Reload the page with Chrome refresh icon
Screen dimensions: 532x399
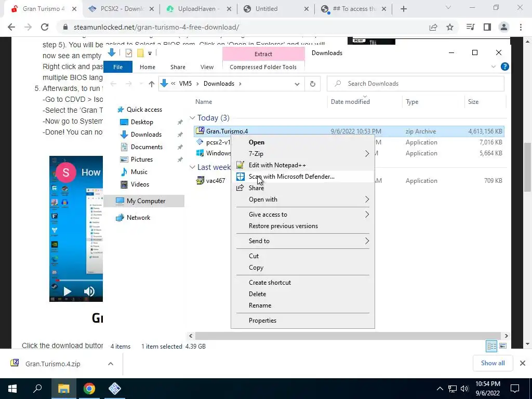45,27
